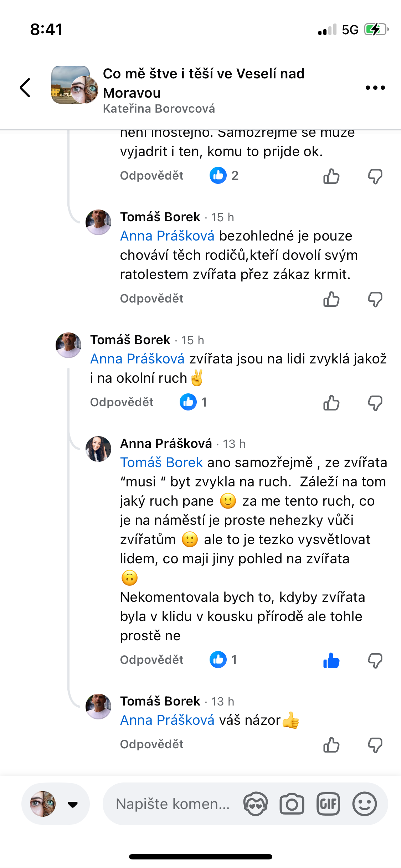Open the avatar sticker picker

click(x=255, y=804)
